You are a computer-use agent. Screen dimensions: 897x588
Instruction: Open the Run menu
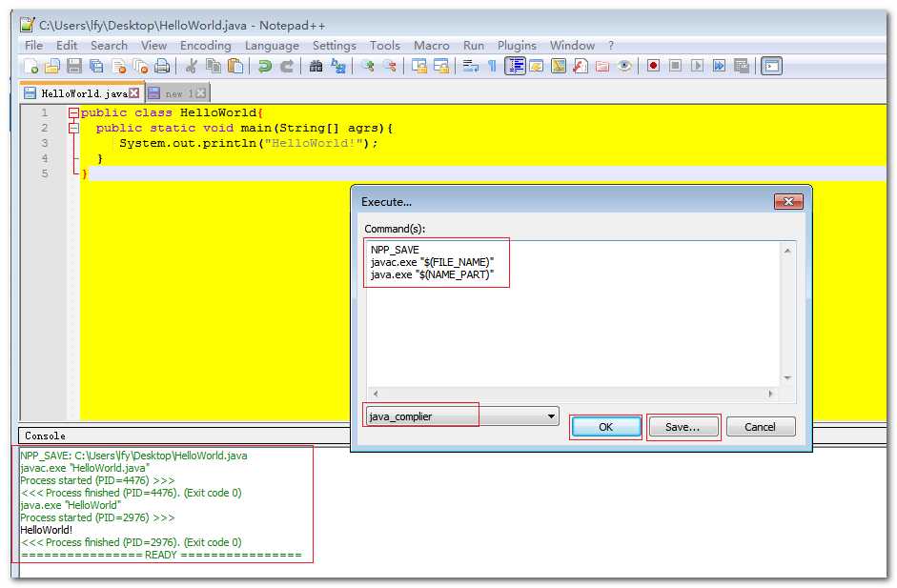click(x=474, y=45)
